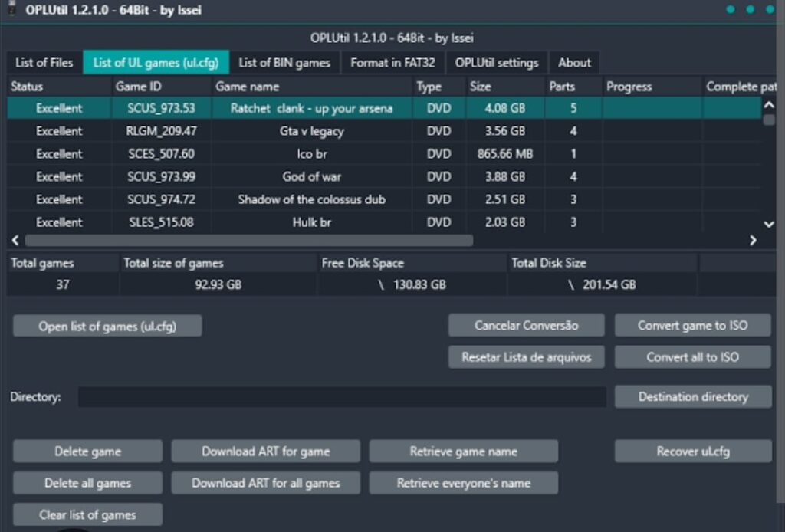Click Retrieve everyone's name
This screenshot has width=785, height=532.
click(x=464, y=483)
